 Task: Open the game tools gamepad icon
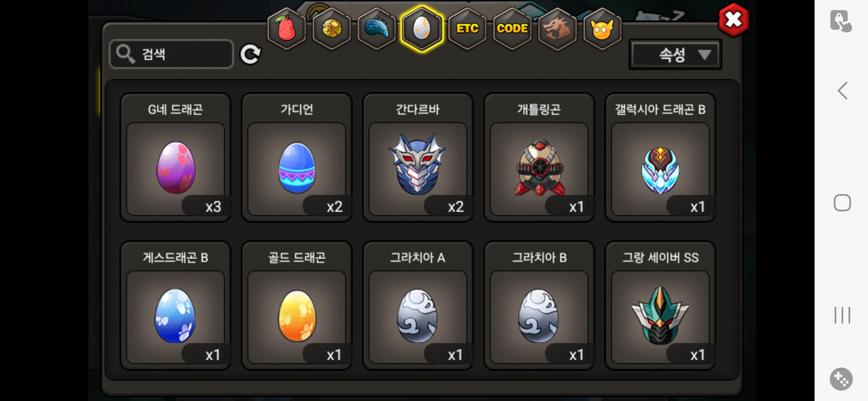coord(841,379)
